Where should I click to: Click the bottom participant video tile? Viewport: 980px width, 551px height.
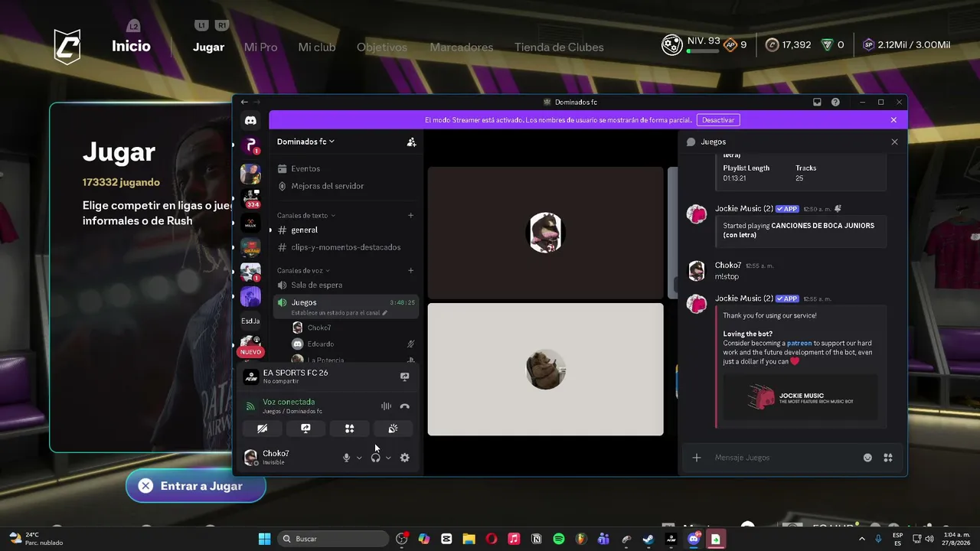click(545, 369)
